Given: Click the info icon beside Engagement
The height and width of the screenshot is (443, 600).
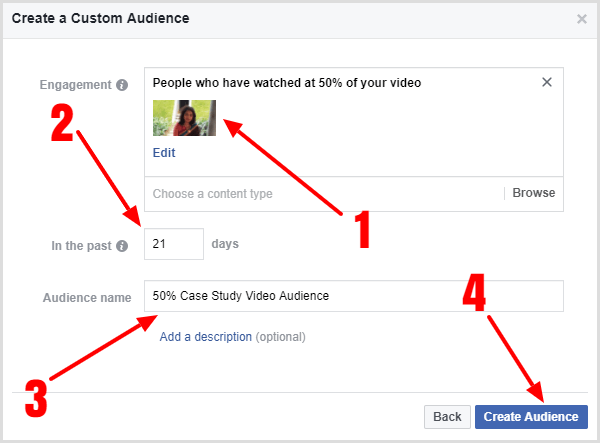Looking at the screenshot, I should pos(122,85).
